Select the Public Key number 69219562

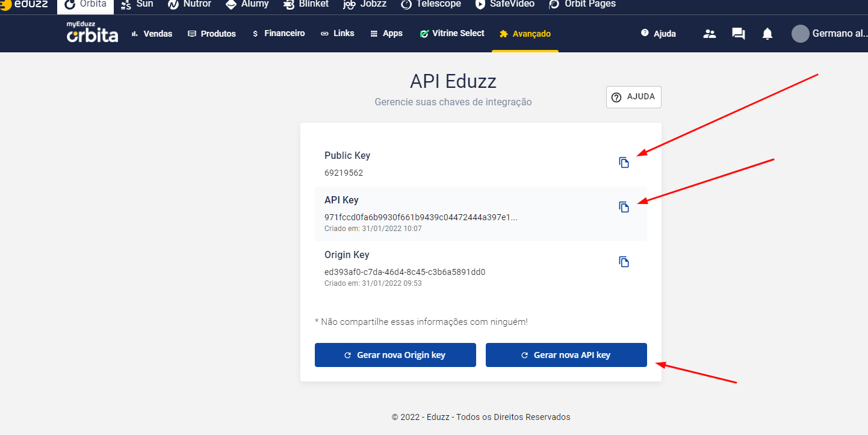click(344, 173)
